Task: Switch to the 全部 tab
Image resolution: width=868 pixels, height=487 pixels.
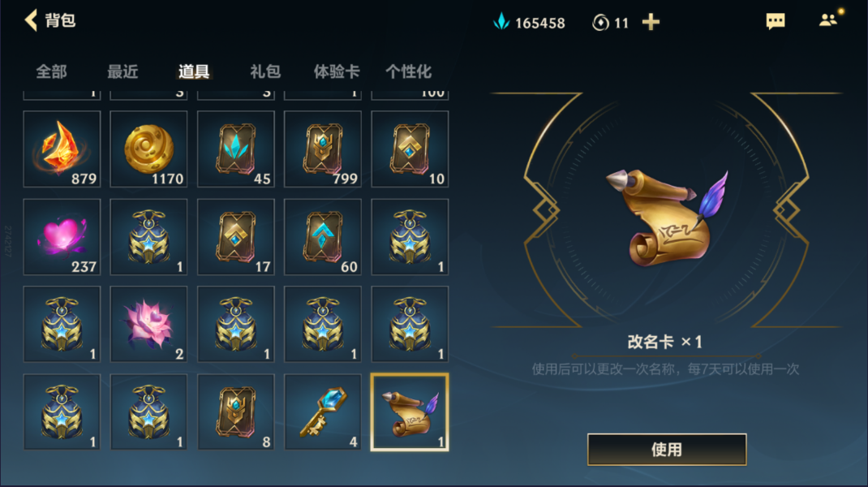Action: 51,71
